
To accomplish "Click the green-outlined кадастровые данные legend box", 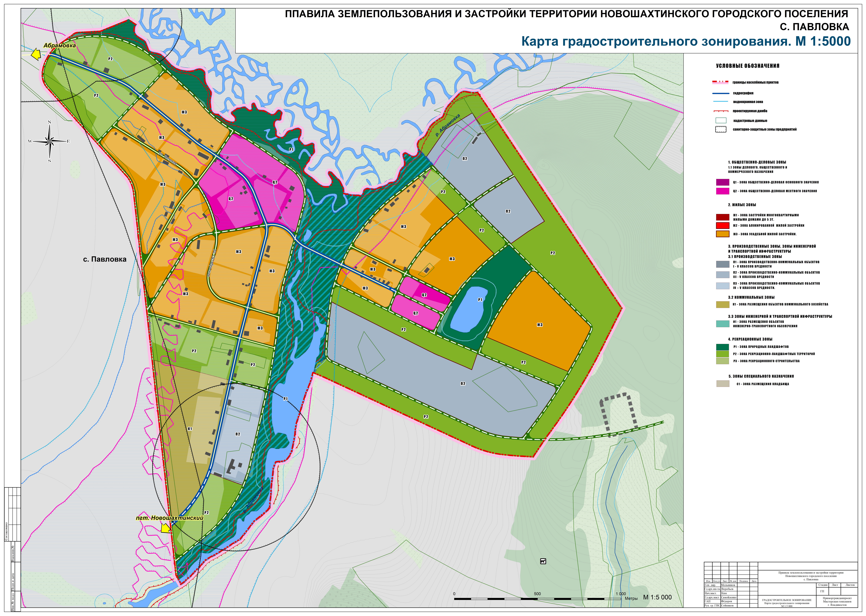I will coord(721,121).
